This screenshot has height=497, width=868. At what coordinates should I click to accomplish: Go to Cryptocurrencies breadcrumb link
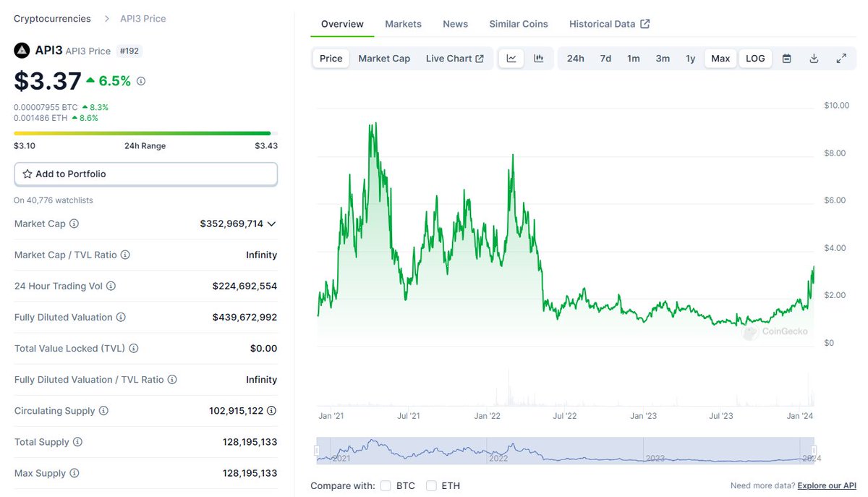pos(53,19)
